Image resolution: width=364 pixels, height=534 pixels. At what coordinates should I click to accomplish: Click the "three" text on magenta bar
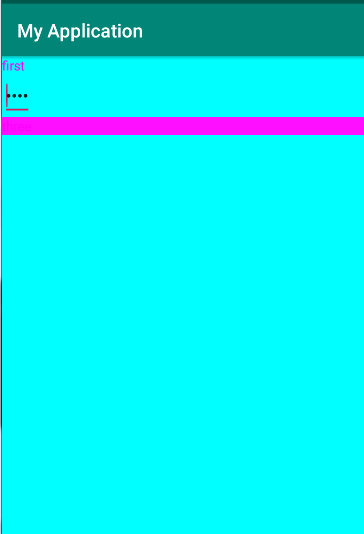[17, 127]
